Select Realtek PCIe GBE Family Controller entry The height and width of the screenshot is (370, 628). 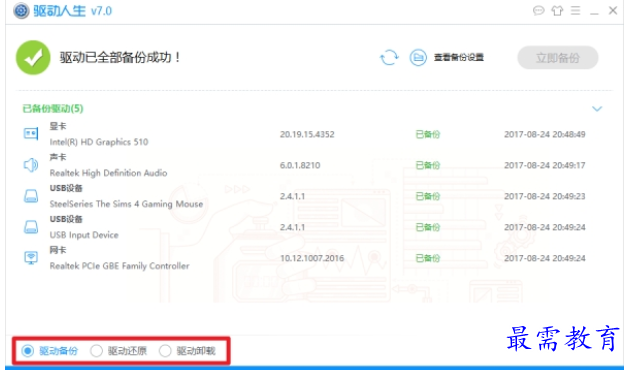(119, 266)
